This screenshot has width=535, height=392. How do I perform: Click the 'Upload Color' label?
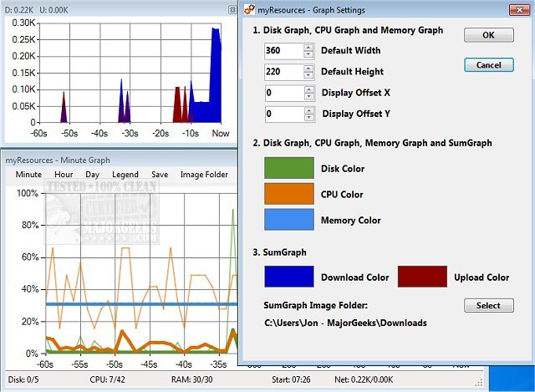pyautogui.click(x=481, y=277)
